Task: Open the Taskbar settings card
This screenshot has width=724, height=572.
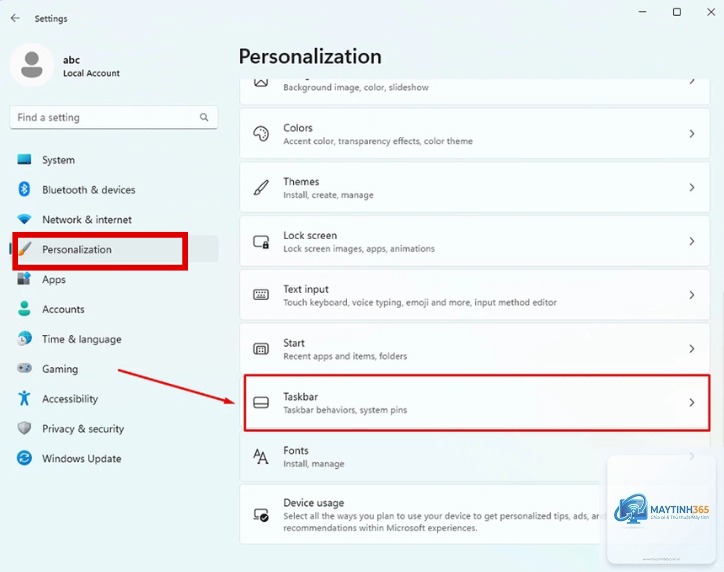Action: coord(475,403)
